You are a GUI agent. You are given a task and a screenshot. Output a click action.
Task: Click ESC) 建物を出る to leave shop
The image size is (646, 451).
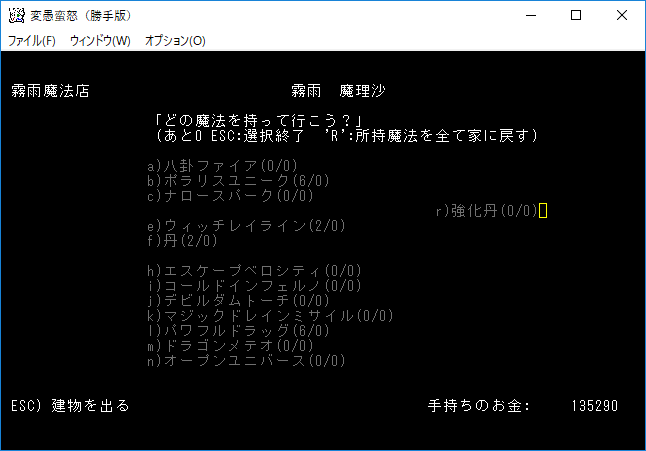(x=70, y=407)
